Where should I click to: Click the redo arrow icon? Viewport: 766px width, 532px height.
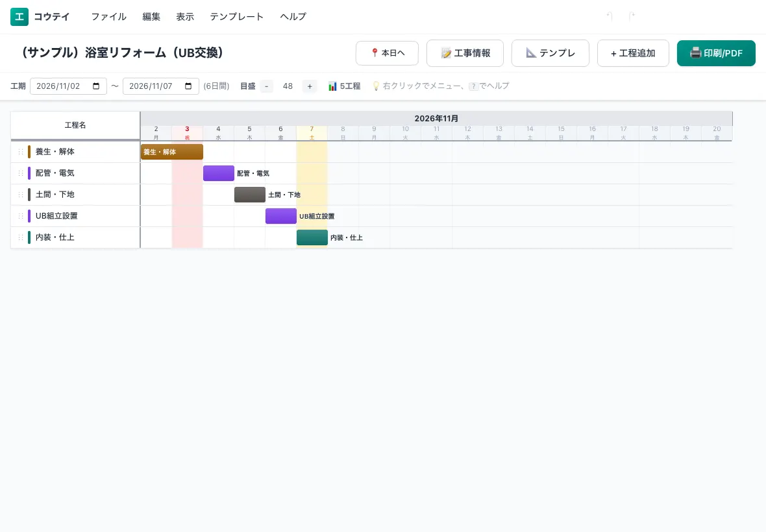click(631, 17)
